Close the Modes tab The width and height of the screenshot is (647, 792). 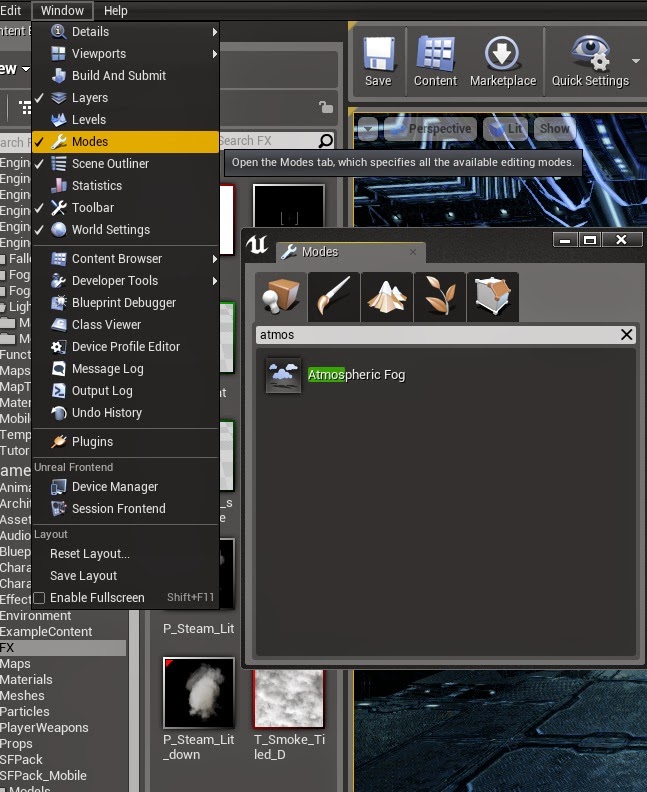point(413,252)
